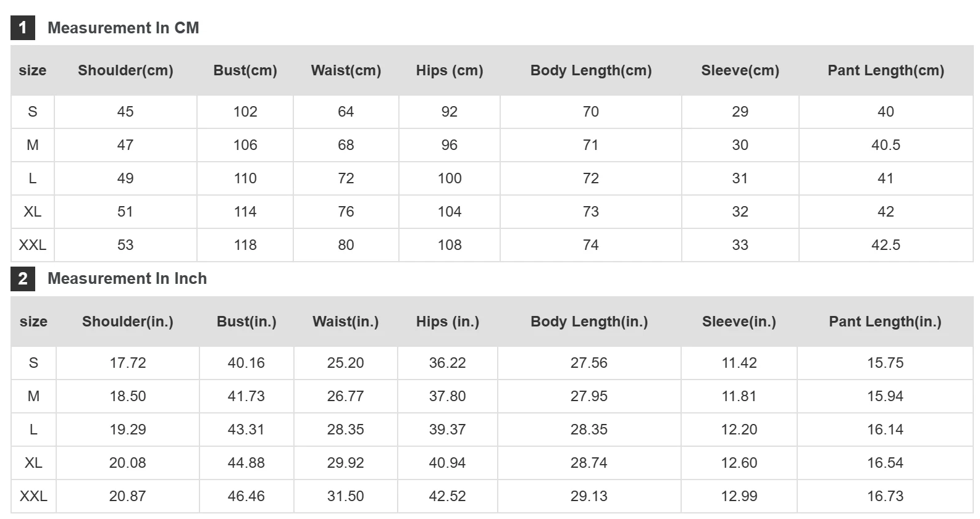Image resolution: width=980 pixels, height=519 pixels.
Task: Click the Sleeve(cm) column header
Action: (x=740, y=70)
